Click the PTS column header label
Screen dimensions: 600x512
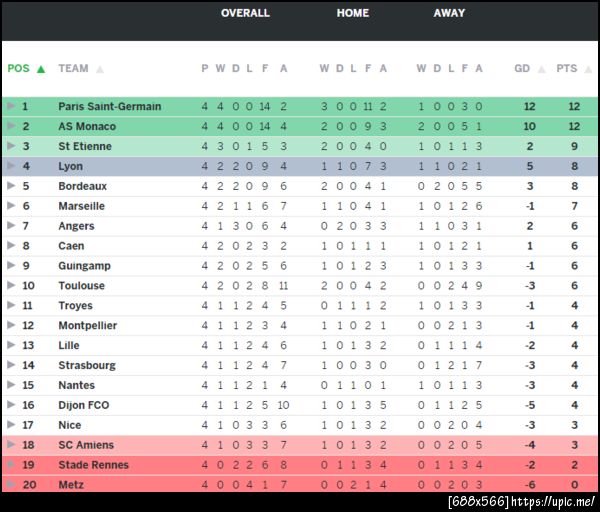(x=567, y=69)
